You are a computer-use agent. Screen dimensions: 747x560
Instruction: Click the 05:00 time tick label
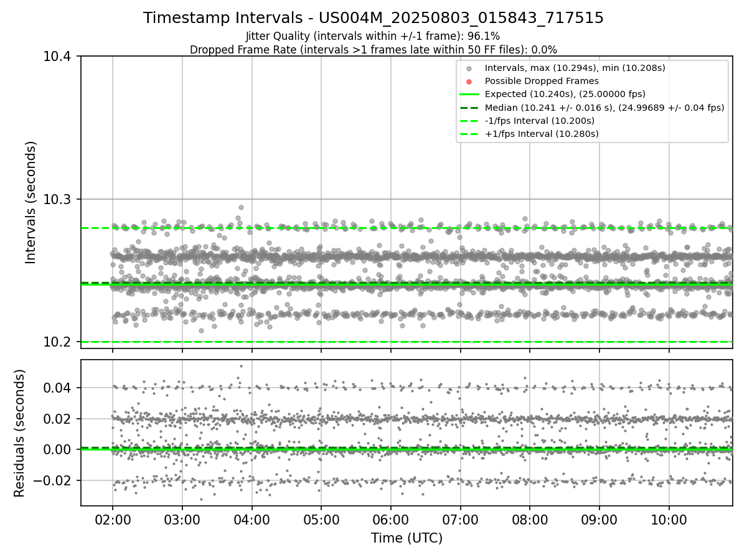(321, 519)
